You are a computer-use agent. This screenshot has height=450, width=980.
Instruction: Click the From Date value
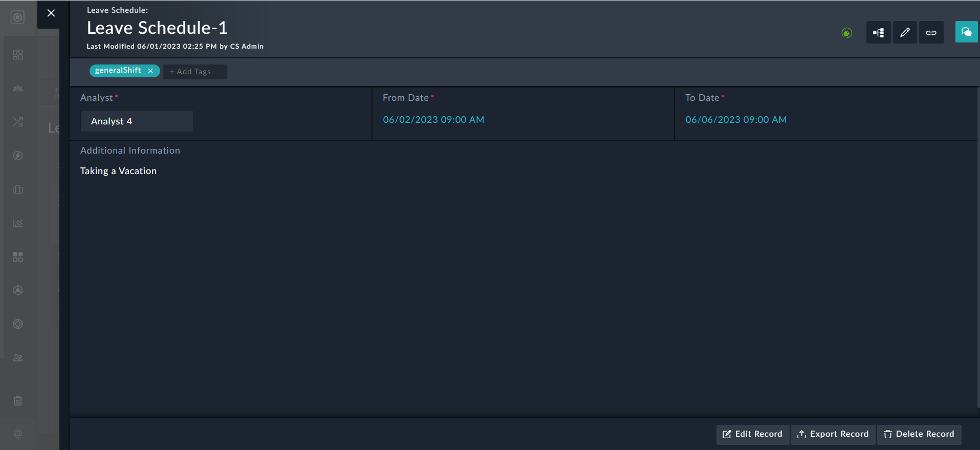433,120
